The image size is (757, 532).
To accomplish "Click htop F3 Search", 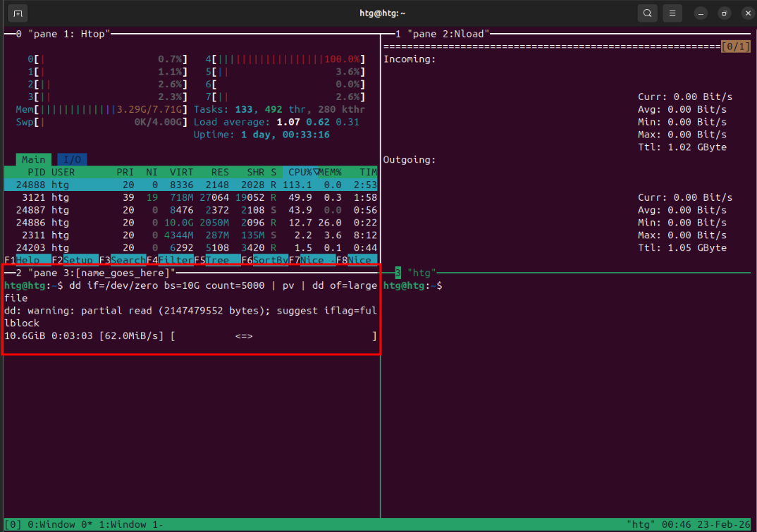I will pos(123,260).
